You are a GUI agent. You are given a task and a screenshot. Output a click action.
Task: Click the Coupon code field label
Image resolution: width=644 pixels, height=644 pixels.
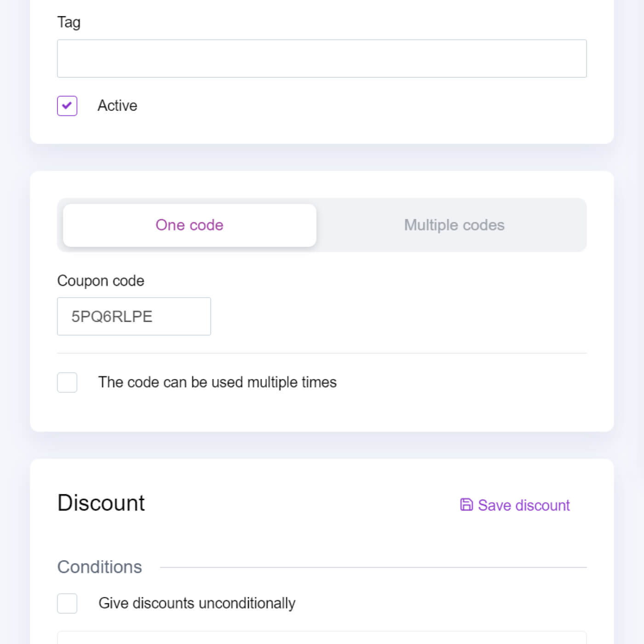[x=101, y=281]
